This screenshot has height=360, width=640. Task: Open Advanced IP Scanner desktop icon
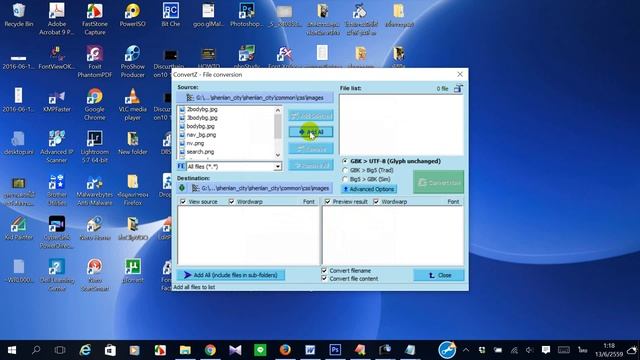tap(56, 147)
